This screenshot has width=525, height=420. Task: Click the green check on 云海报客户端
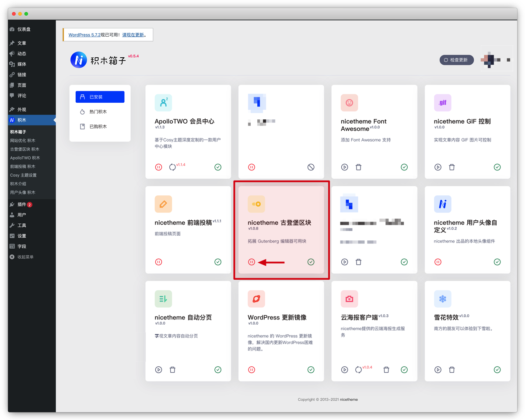404,370
